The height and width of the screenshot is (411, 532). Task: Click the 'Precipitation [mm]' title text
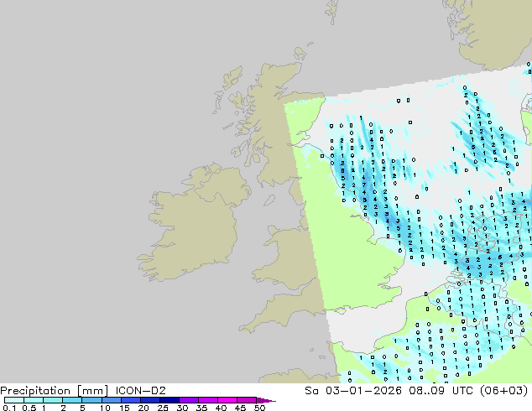click(55, 391)
